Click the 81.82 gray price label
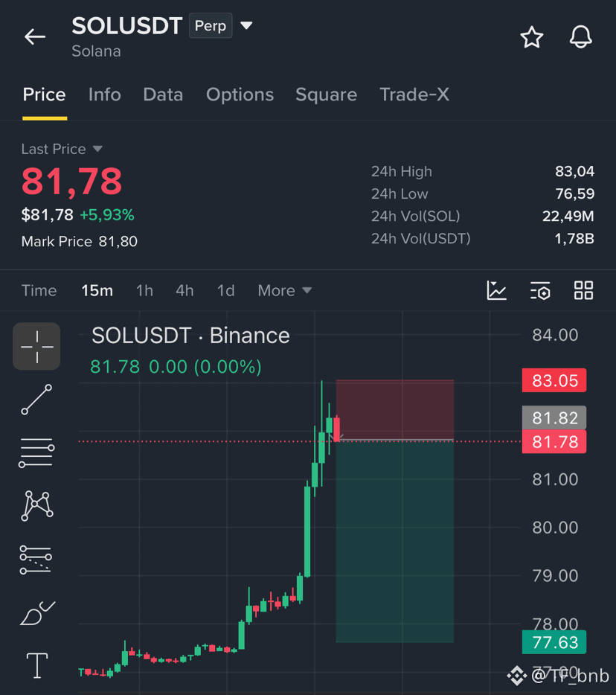Viewport: 616px width, 695px height. coord(554,418)
